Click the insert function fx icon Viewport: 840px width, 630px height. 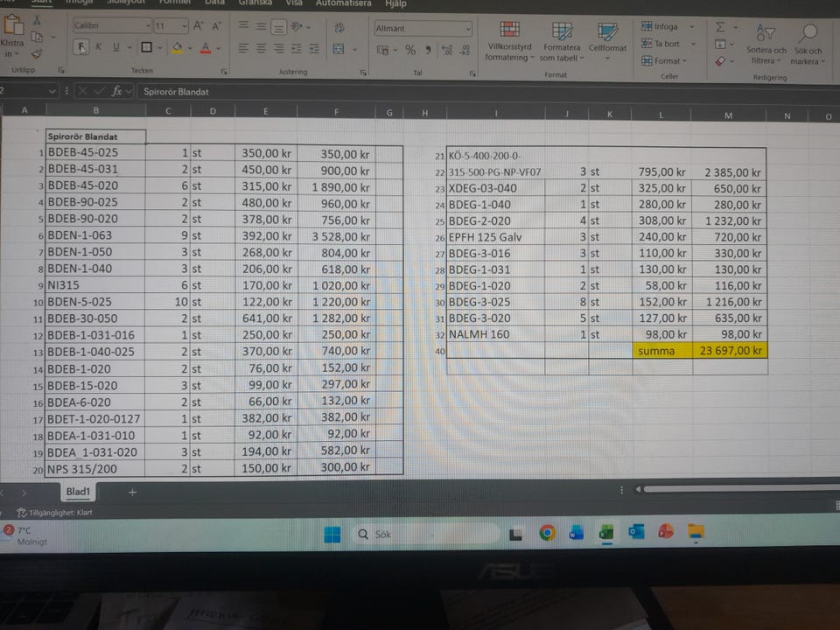tap(116, 91)
